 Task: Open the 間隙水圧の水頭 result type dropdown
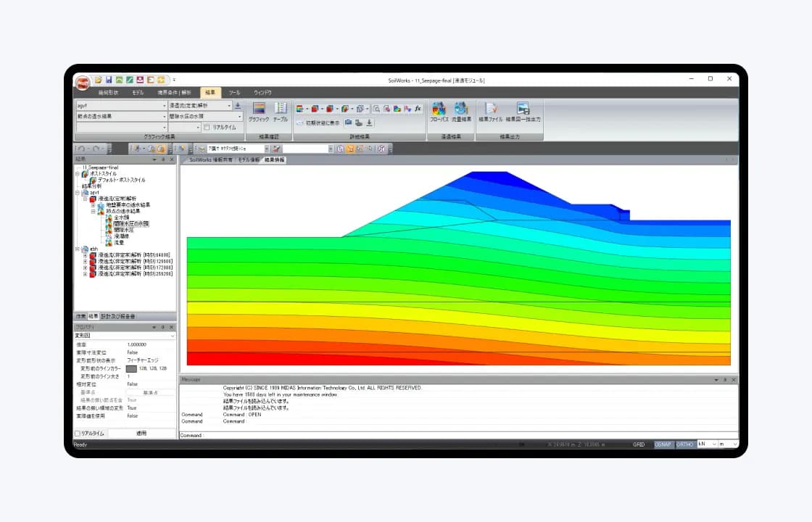pos(206,117)
